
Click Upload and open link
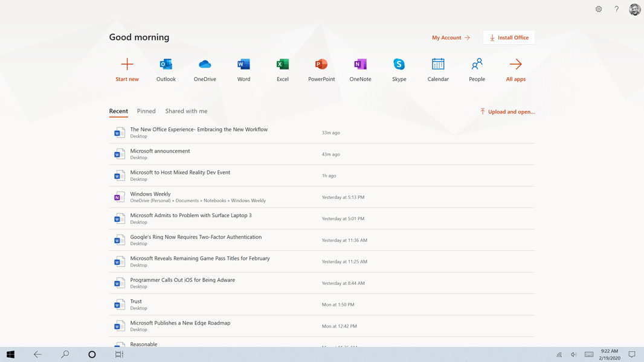[x=507, y=112]
